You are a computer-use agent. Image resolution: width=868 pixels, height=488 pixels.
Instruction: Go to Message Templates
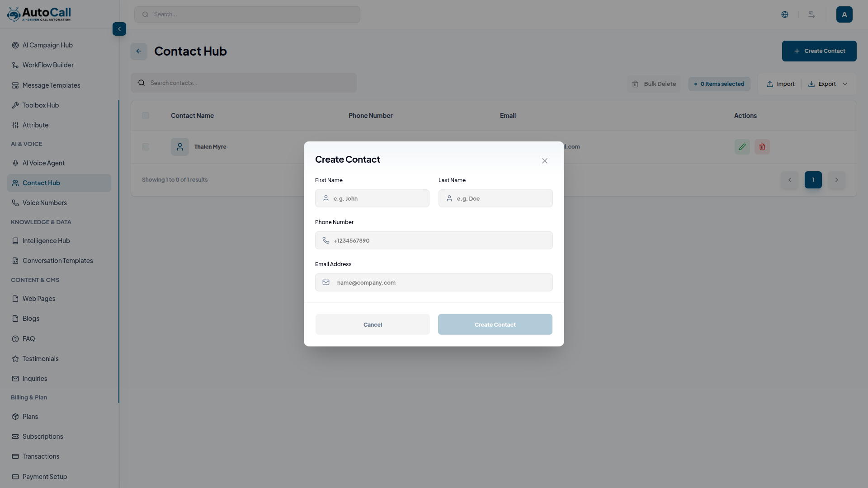(x=59, y=85)
